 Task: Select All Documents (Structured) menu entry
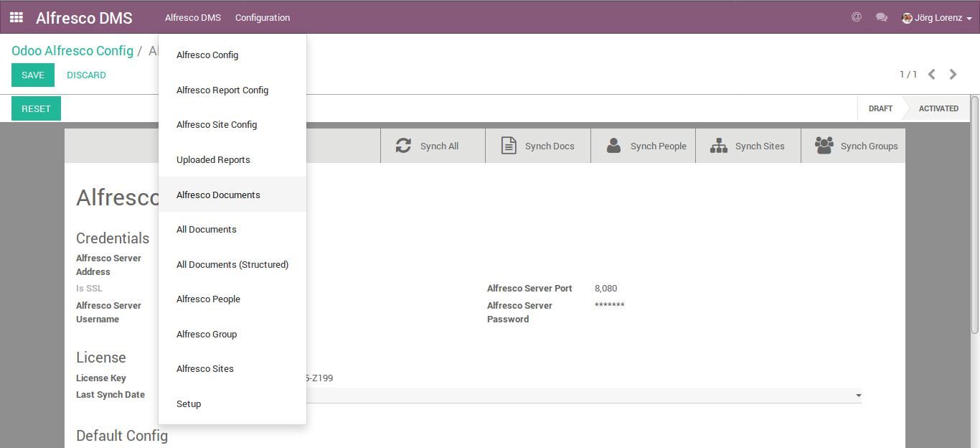point(232,264)
